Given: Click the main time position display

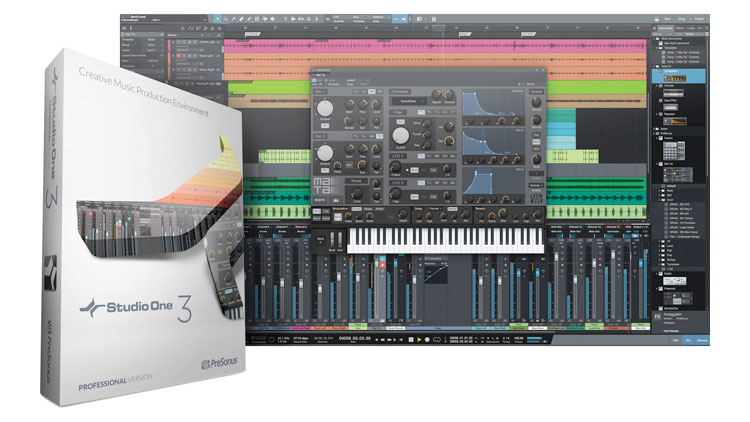Looking at the screenshot, I should tap(354, 338).
